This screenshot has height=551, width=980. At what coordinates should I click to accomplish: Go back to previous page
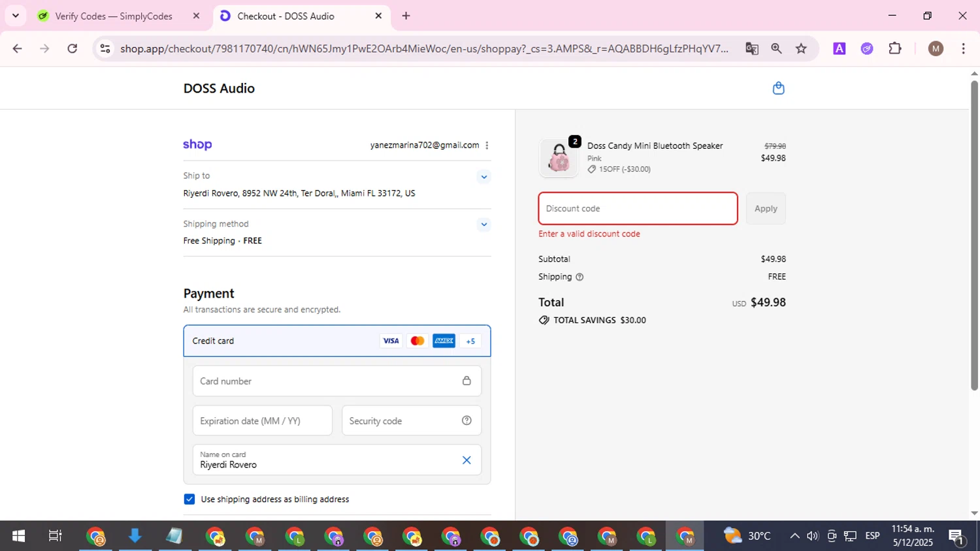[17, 48]
